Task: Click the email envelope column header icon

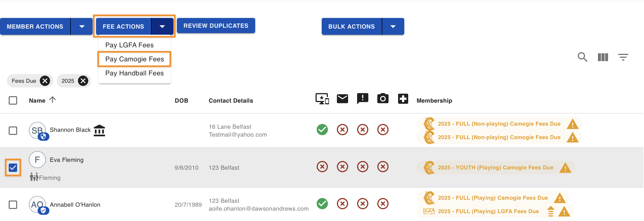Action: [342, 99]
